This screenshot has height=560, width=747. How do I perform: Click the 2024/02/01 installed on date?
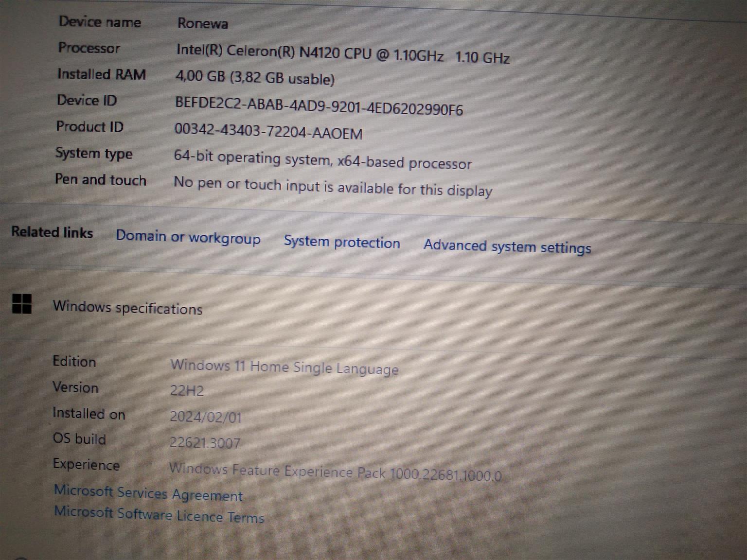(x=205, y=417)
